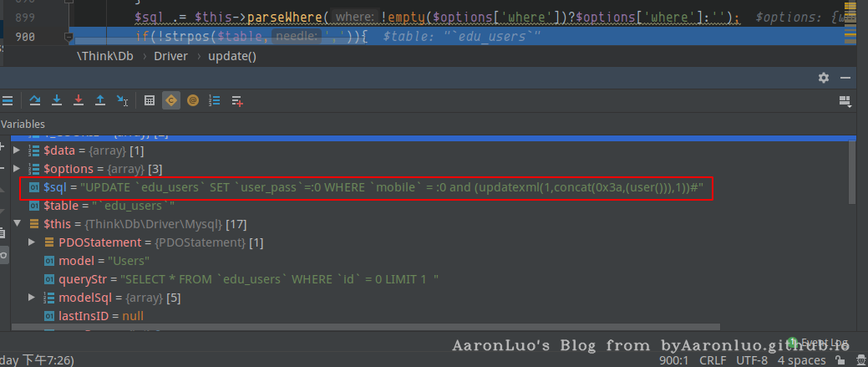Image resolution: width=868 pixels, height=367 pixels.
Task: Toggle the numbered list sort option
Action: pyautogui.click(x=215, y=100)
